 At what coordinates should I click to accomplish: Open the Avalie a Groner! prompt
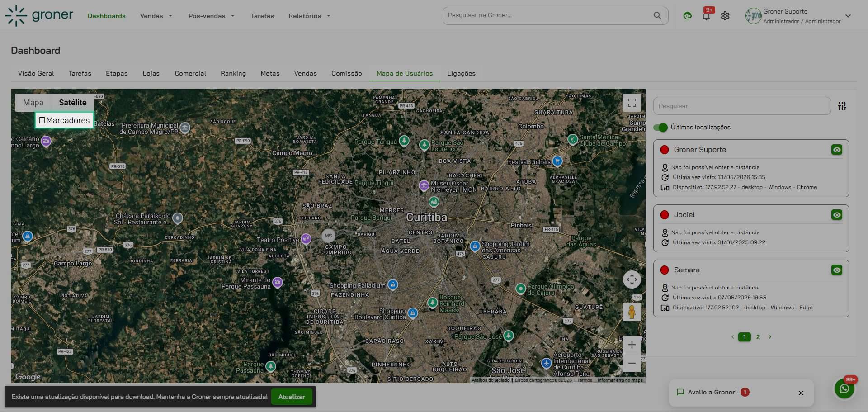(x=712, y=392)
